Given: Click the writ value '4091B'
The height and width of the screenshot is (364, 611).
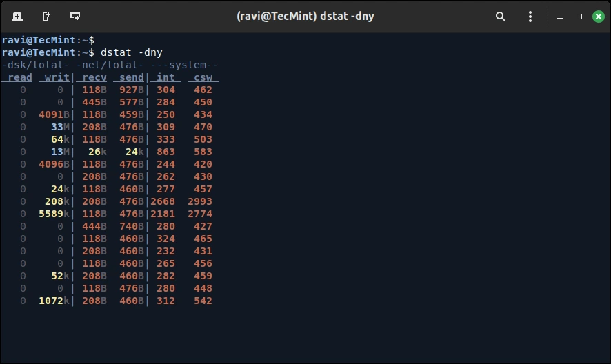Looking at the screenshot, I should (54, 115).
